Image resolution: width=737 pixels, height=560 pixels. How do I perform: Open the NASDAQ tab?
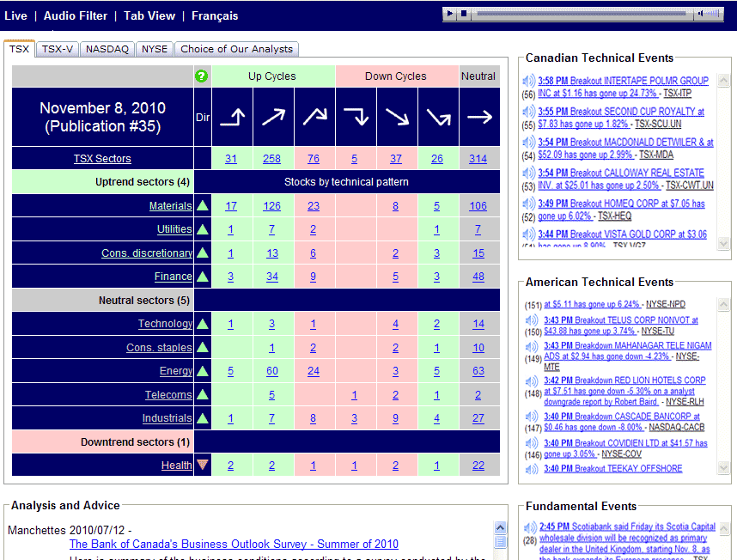tap(107, 49)
